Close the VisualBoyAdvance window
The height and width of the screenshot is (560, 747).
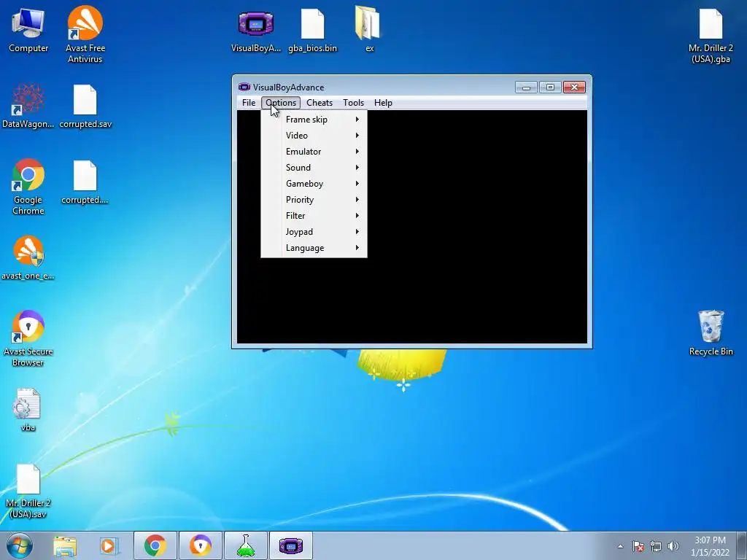click(x=574, y=87)
